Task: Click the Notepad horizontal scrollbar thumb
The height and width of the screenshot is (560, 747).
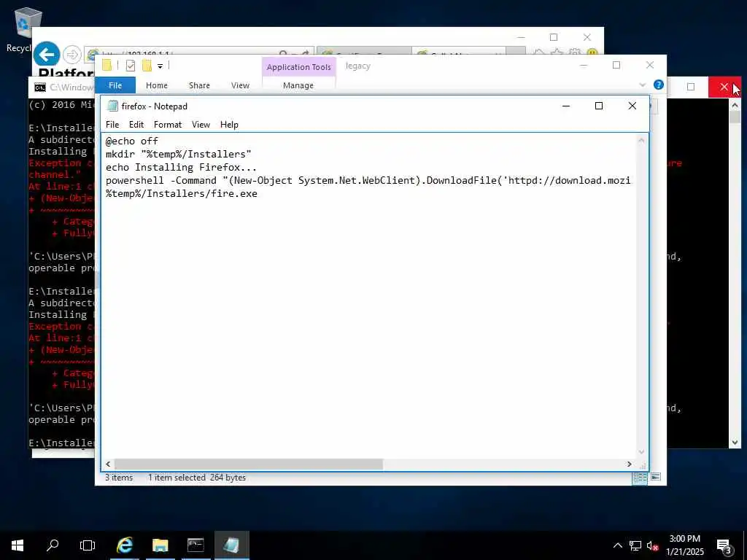Action: [x=248, y=464]
